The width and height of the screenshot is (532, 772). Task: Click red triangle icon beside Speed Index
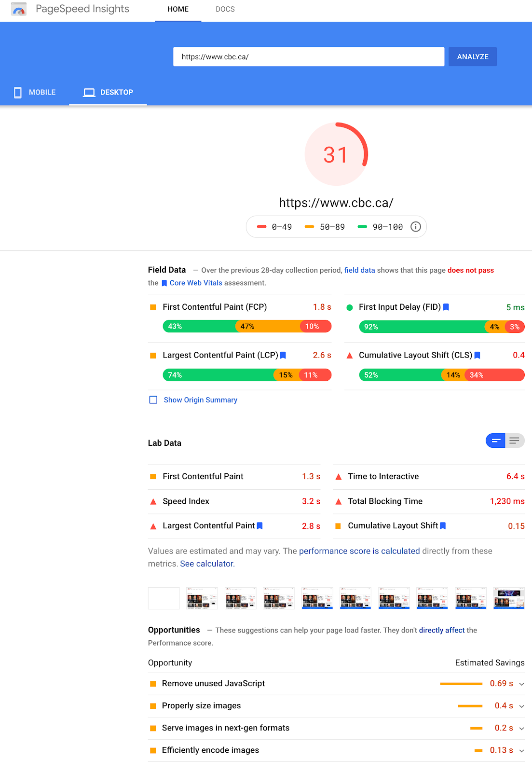pos(153,502)
